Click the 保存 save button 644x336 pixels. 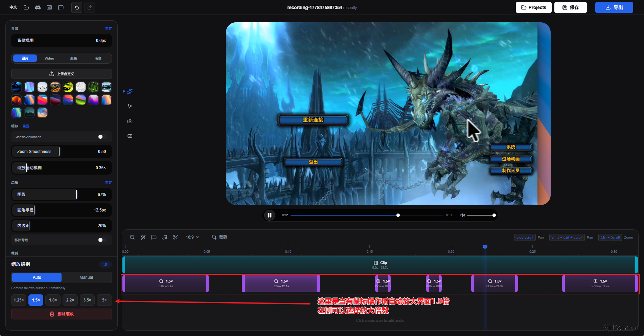tap(571, 7)
